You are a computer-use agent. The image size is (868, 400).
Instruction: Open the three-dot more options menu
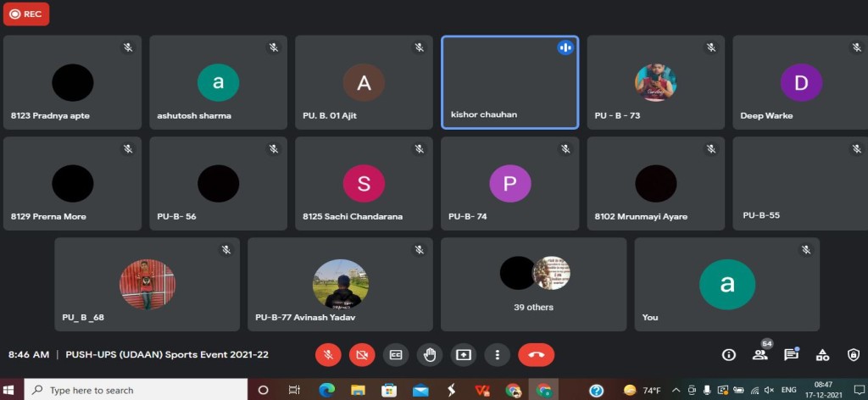click(497, 354)
